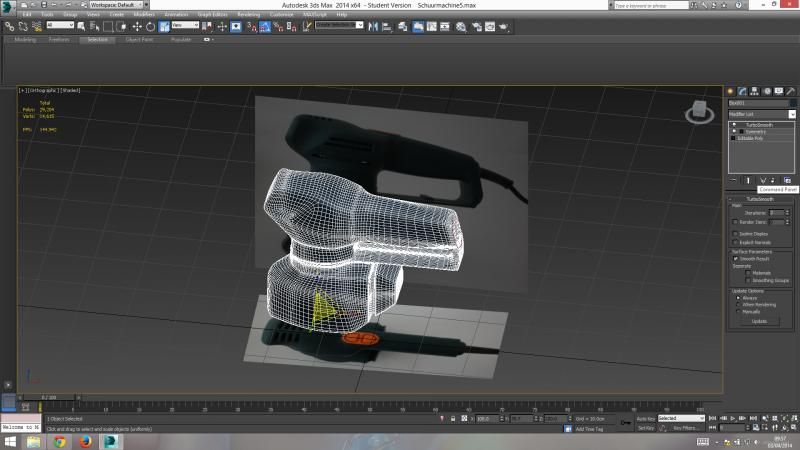Open the key mode Selected dropdown

(x=680, y=418)
